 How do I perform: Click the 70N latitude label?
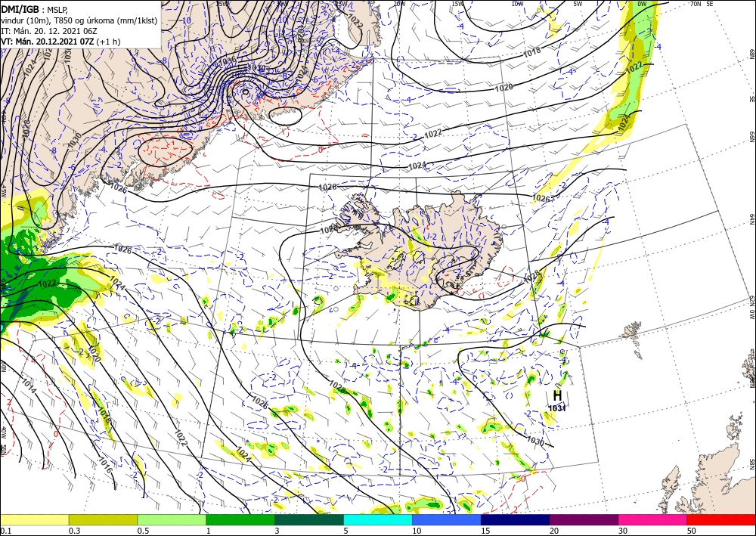point(696,3)
